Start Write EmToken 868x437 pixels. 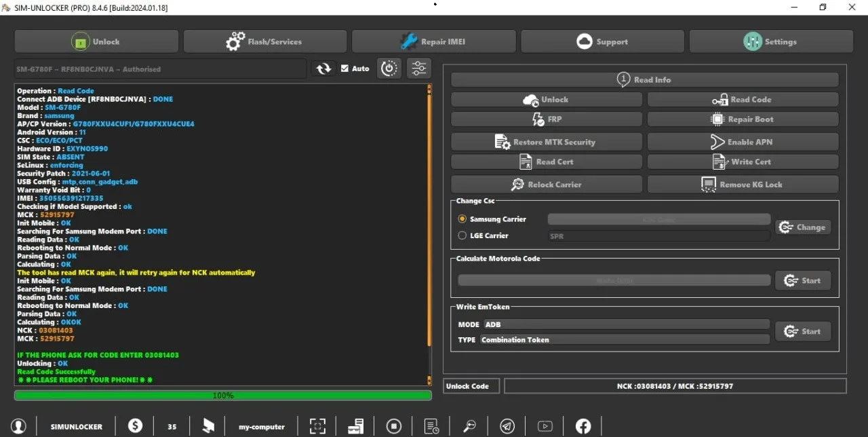(x=803, y=331)
